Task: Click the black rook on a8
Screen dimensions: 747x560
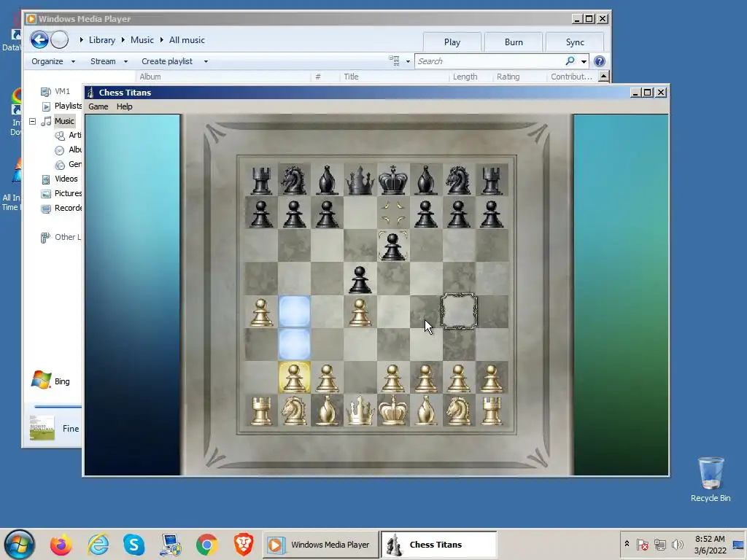Action: [262, 180]
